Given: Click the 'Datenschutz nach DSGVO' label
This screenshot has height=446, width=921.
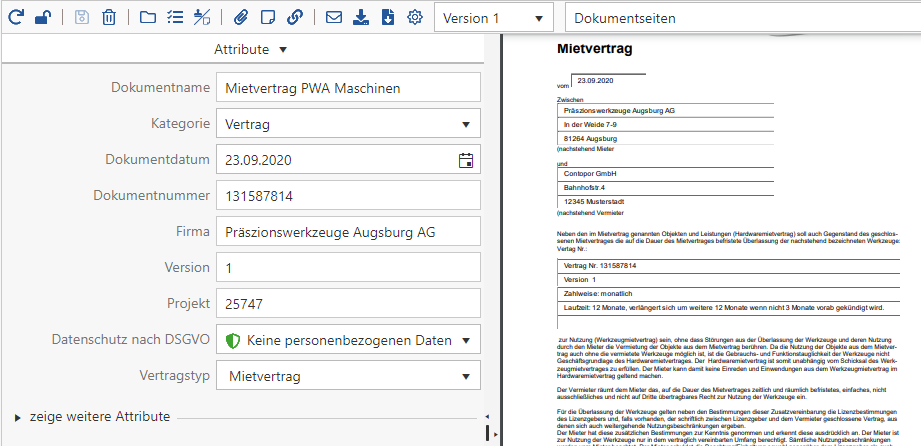Looking at the screenshot, I should click(130, 340).
